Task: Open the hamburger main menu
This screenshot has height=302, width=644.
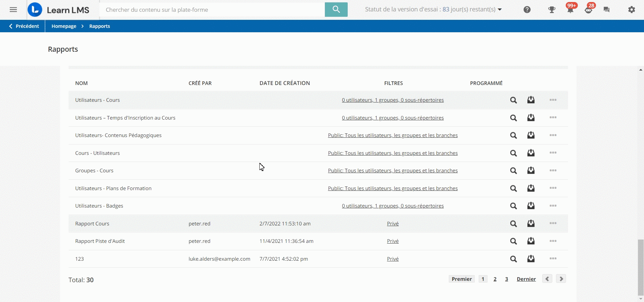Action: (x=13, y=10)
